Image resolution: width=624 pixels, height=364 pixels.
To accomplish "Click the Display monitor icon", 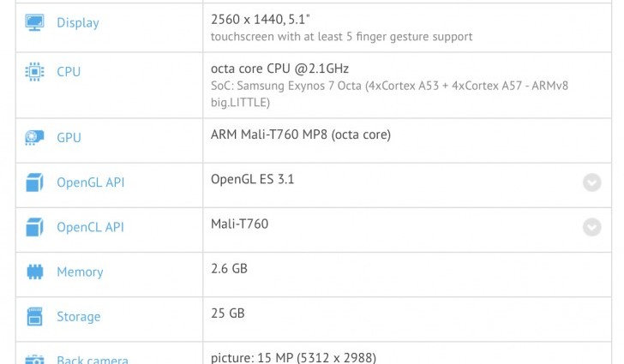I will tap(35, 22).
